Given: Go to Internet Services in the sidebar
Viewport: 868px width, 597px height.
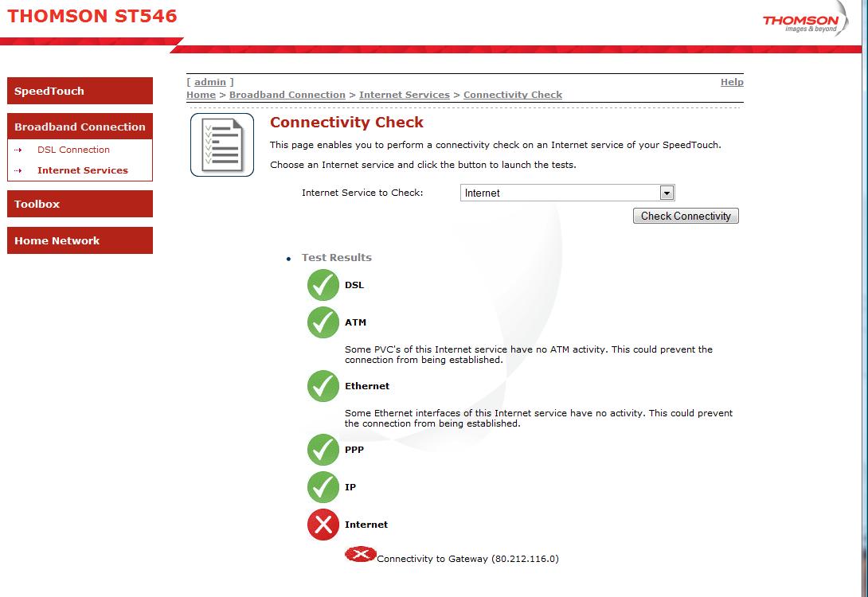Looking at the screenshot, I should pyautogui.click(x=83, y=170).
